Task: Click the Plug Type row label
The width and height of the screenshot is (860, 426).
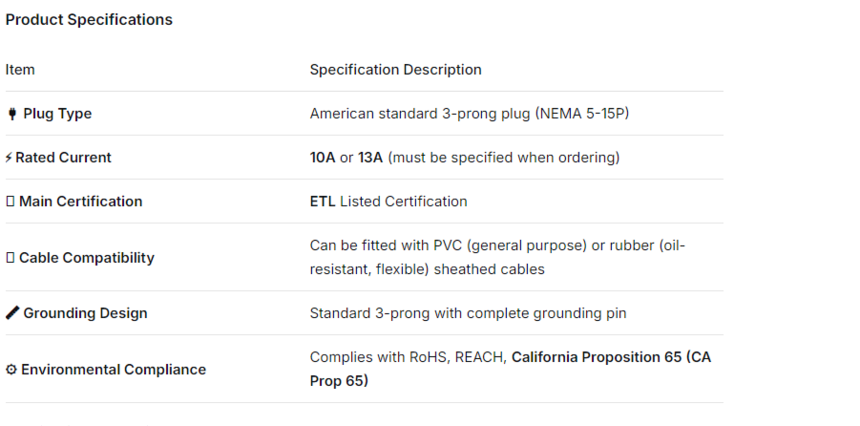Action: 57,114
